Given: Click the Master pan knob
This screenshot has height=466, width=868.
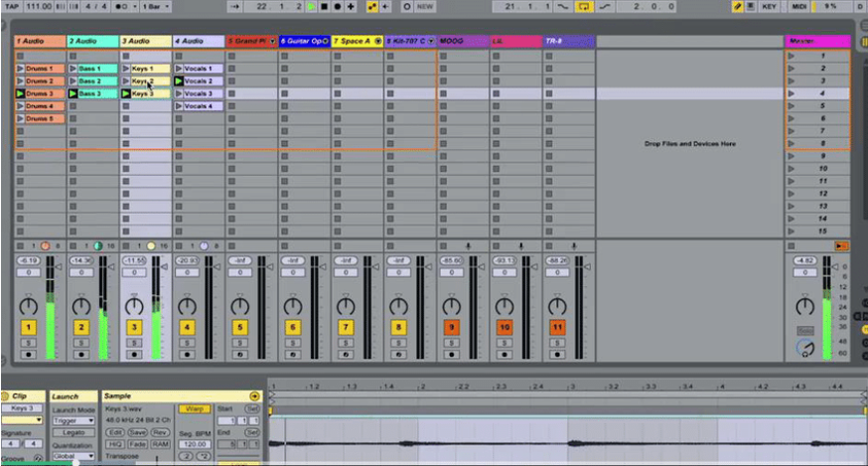Looking at the screenshot, I should pyautogui.click(x=804, y=306).
